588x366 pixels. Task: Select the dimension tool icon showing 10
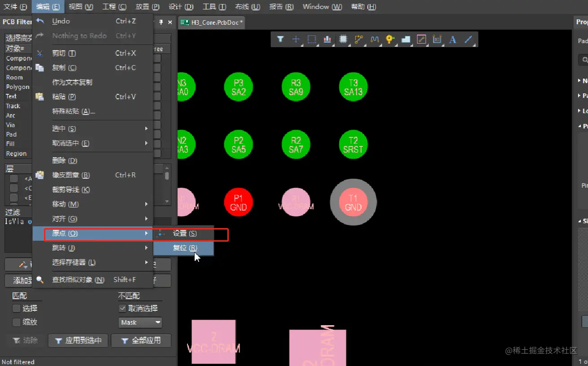pyautogui.click(x=437, y=40)
